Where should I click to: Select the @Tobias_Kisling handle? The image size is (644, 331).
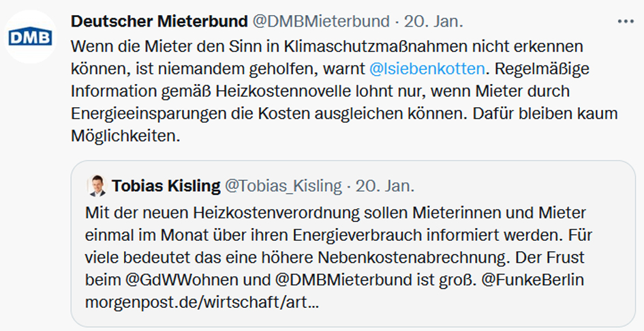[x=283, y=186]
